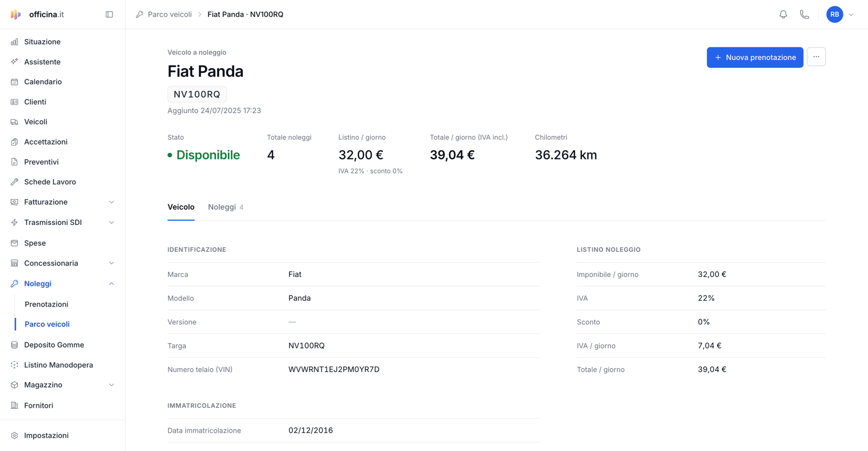Click the Disponibile status text
The image size is (868, 451).
(x=208, y=155)
